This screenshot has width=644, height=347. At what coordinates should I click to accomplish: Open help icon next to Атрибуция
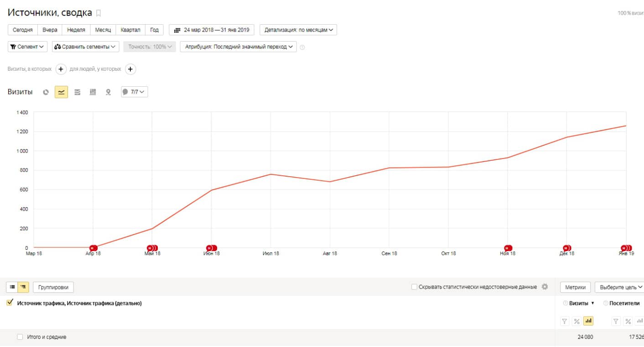pos(302,47)
